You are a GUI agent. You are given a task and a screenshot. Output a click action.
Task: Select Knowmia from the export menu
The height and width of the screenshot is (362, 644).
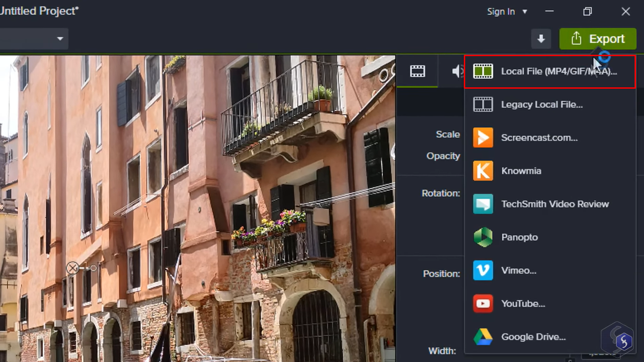pos(550,171)
